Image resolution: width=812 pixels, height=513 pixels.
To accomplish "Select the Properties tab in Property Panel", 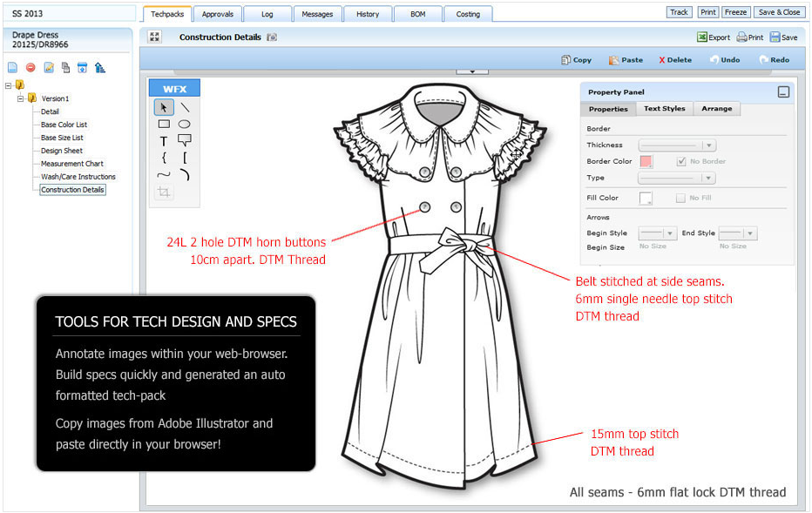I will coord(608,109).
